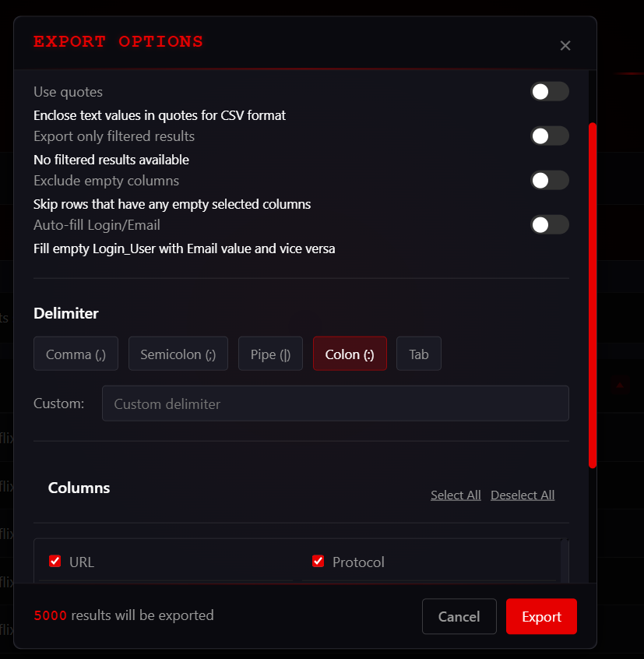Toggle the Use quotes switch
The width and height of the screenshot is (644, 659).
pos(550,92)
